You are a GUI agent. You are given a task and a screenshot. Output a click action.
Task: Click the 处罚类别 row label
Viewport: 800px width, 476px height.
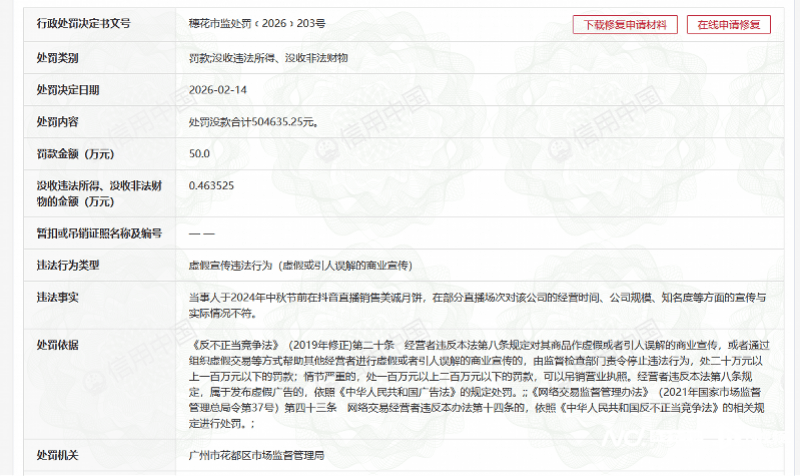coord(57,58)
